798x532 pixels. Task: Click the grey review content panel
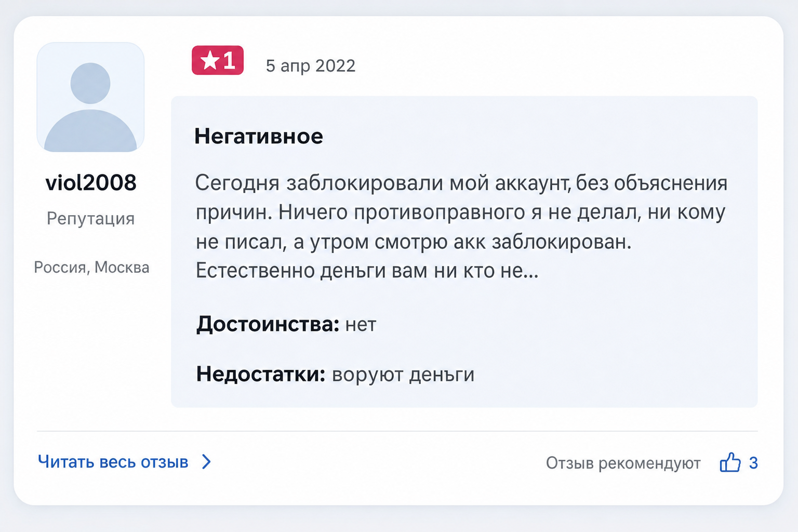point(464,251)
